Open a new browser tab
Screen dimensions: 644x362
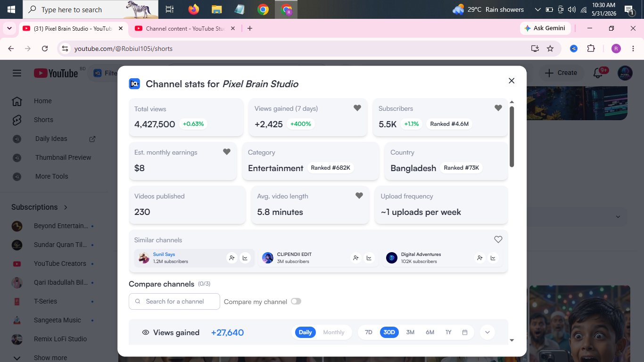pos(250,28)
